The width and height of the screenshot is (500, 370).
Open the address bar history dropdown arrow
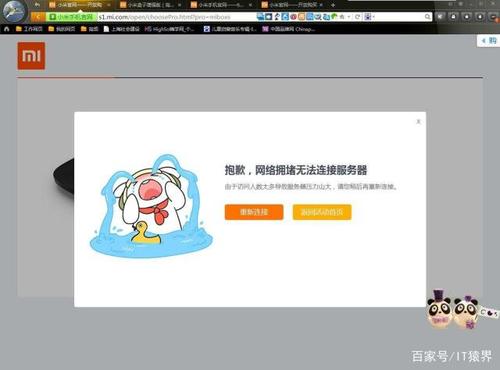(x=349, y=17)
